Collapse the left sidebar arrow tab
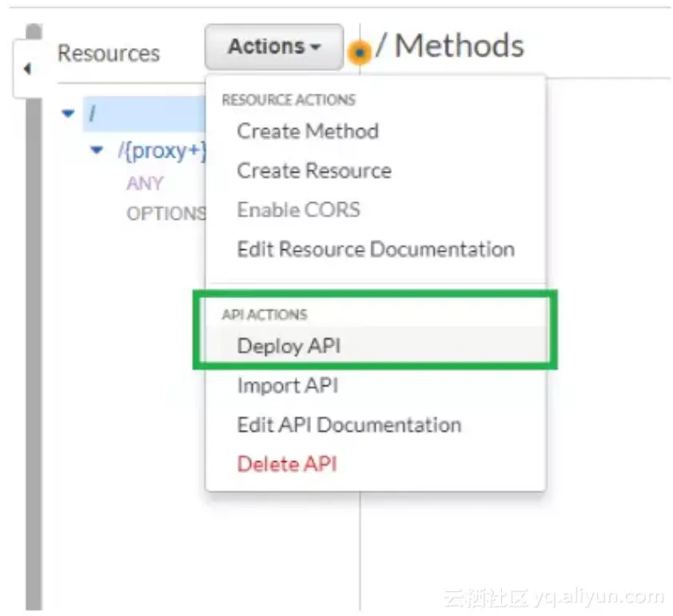 click(x=27, y=70)
